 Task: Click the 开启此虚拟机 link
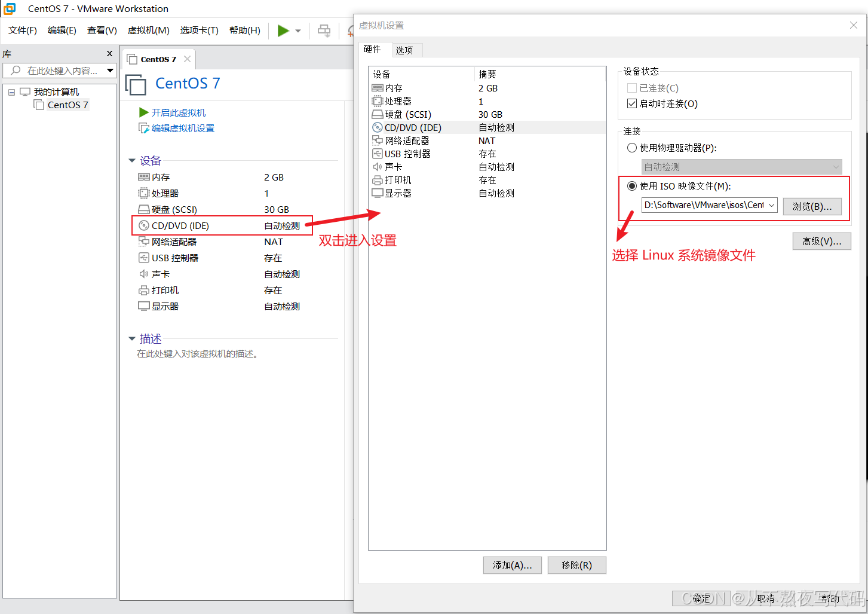178,112
